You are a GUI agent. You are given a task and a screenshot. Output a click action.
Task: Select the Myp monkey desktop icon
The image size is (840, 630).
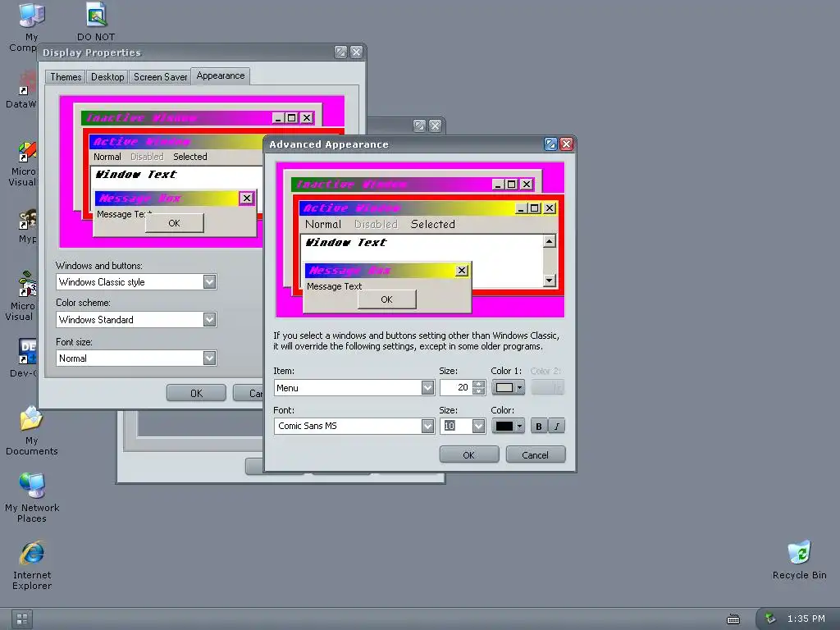[27, 220]
